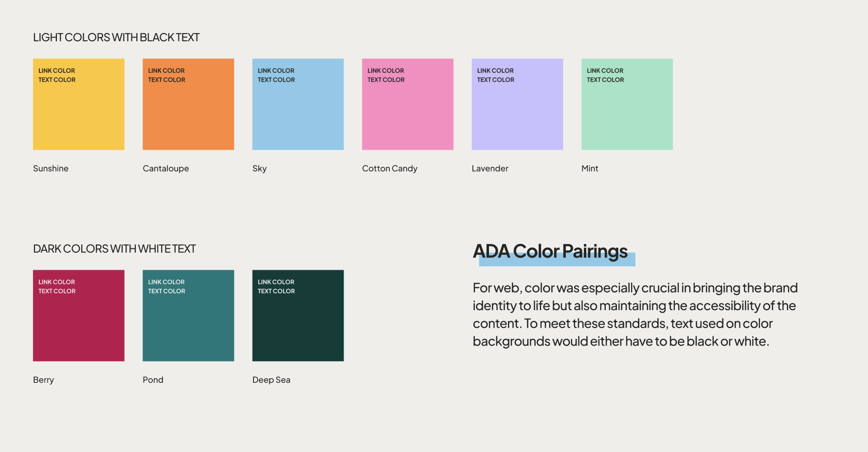
Task: Click LINK COLOR text on Sunshine swatch
Action: pos(57,70)
